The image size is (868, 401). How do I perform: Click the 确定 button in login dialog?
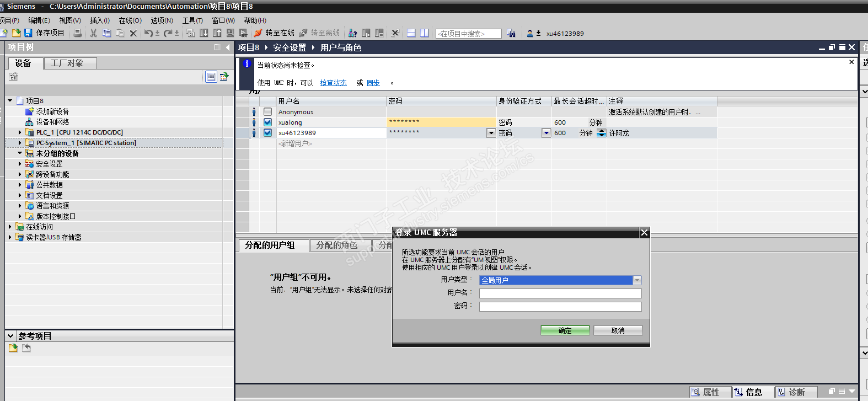pyautogui.click(x=565, y=330)
